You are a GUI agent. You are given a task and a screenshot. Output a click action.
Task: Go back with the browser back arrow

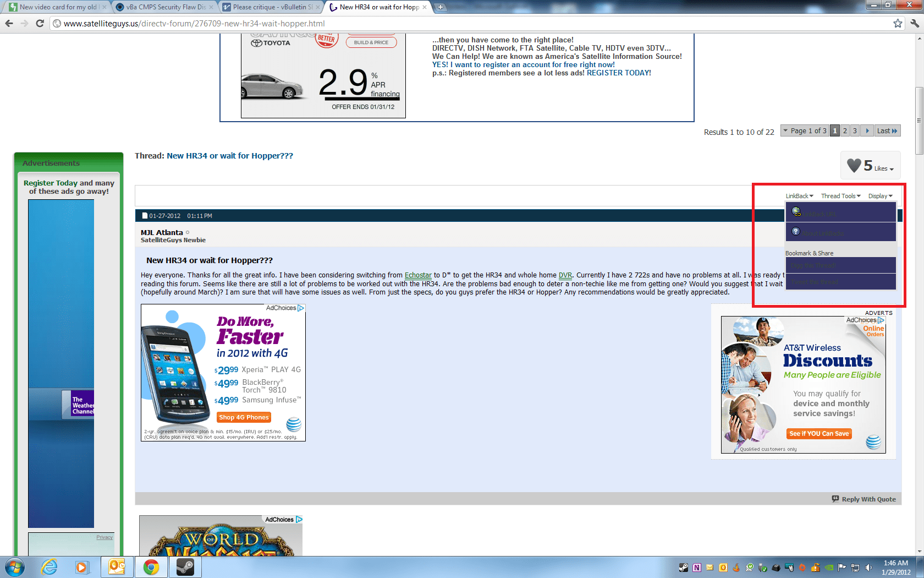click(9, 23)
